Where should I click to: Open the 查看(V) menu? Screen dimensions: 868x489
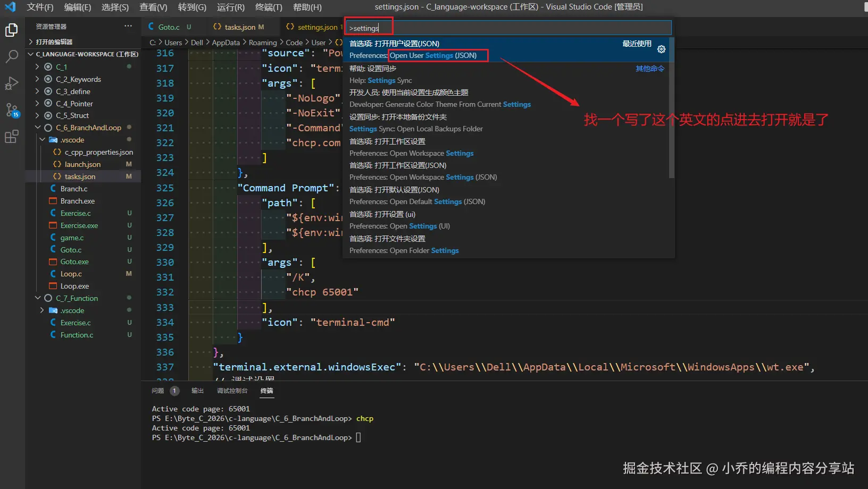click(x=153, y=7)
